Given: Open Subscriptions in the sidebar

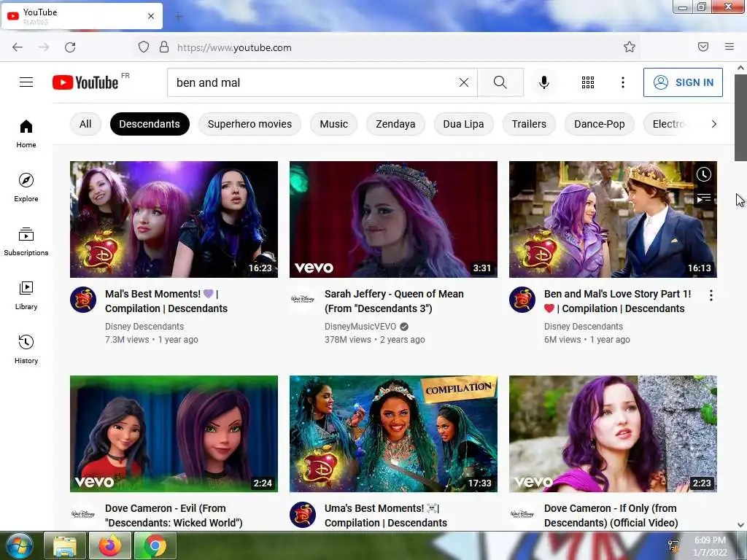Looking at the screenshot, I should tap(26, 242).
